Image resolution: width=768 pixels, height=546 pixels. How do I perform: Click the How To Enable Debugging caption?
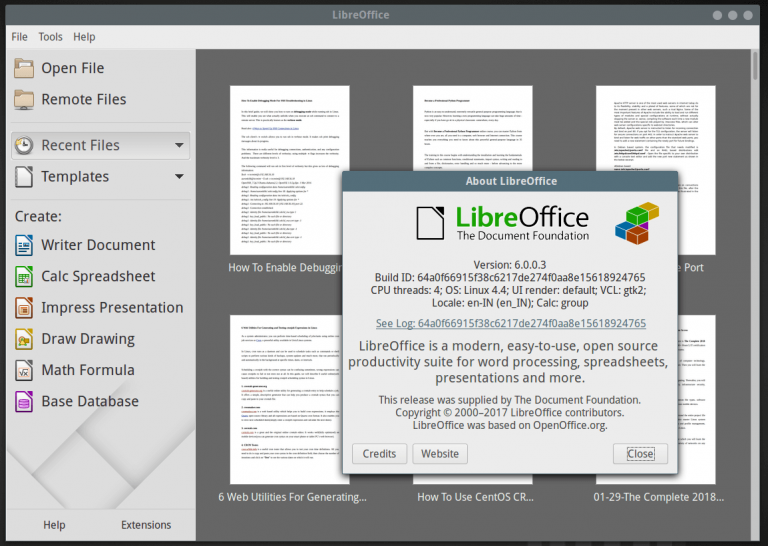(x=285, y=267)
